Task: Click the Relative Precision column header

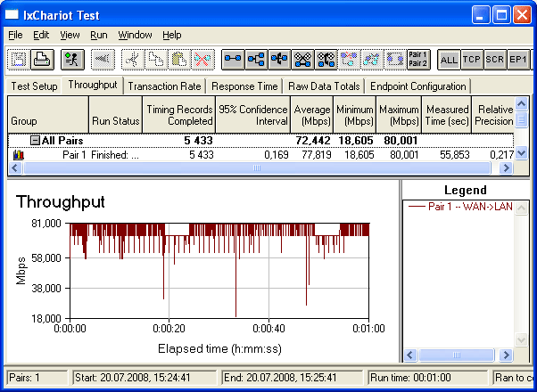Action: pos(493,115)
